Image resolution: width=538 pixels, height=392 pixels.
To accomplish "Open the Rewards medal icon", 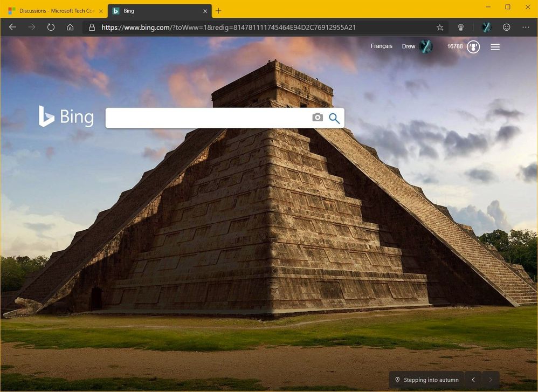I will [x=473, y=47].
